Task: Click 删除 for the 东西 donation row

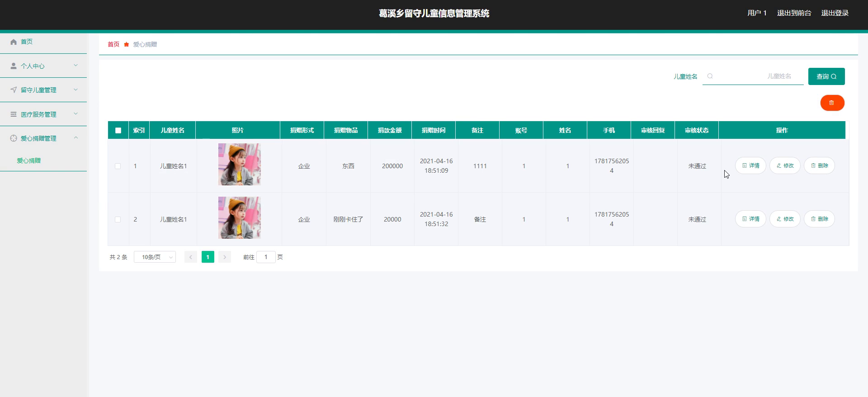Action: (x=819, y=165)
